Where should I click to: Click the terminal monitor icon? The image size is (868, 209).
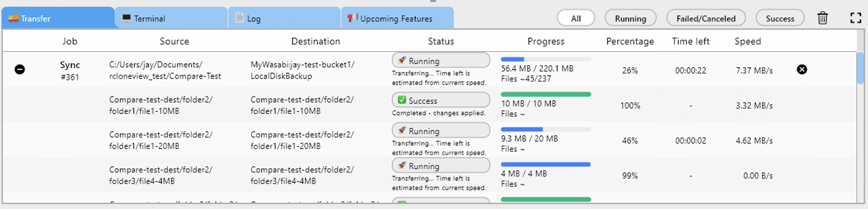[x=126, y=18]
